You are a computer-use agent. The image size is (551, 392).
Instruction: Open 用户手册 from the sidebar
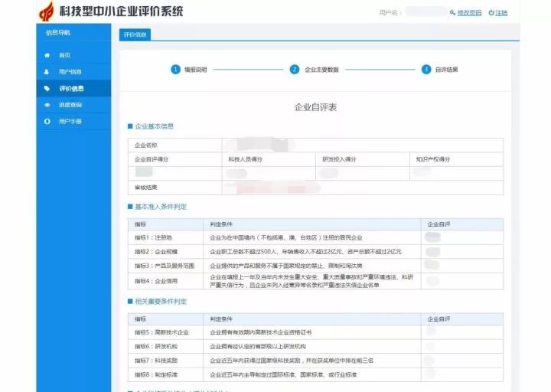pyautogui.click(x=70, y=122)
